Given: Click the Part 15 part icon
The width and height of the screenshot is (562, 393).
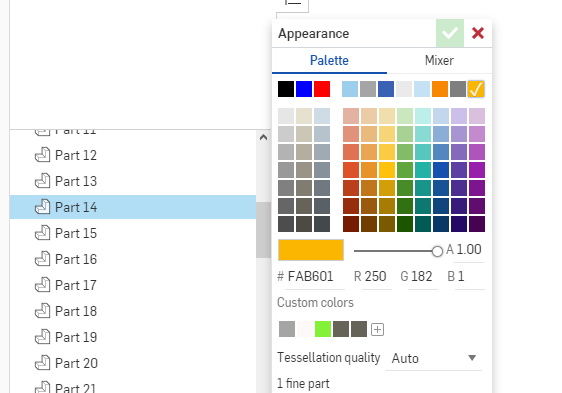Looking at the screenshot, I should coord(42,233).
